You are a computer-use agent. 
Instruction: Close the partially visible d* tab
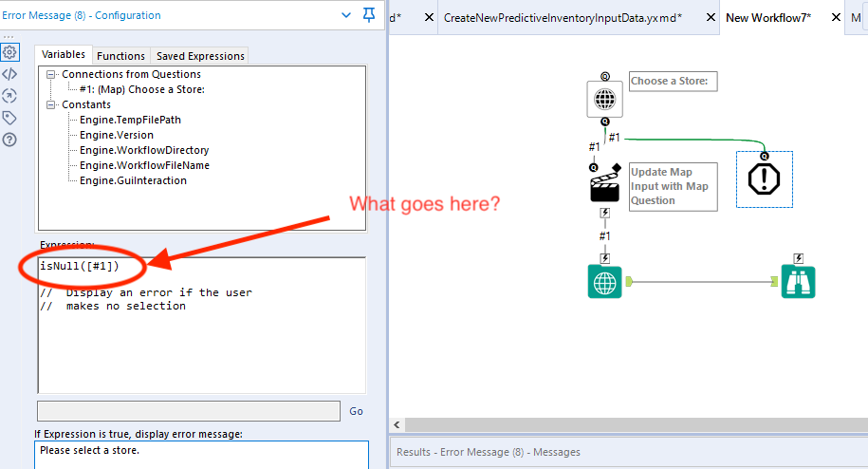tap(429, 18)
